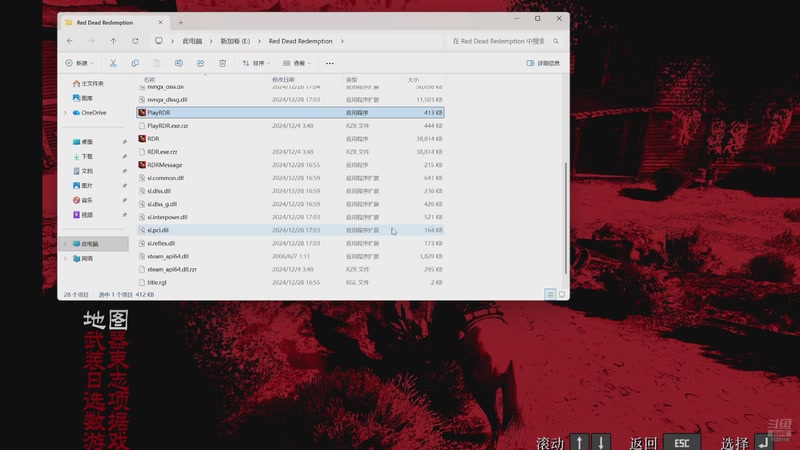This screenshot has width=800, height=450.
Task: Click Red Dead Redemption breadcrumb segment
Action: coord(301,41)
